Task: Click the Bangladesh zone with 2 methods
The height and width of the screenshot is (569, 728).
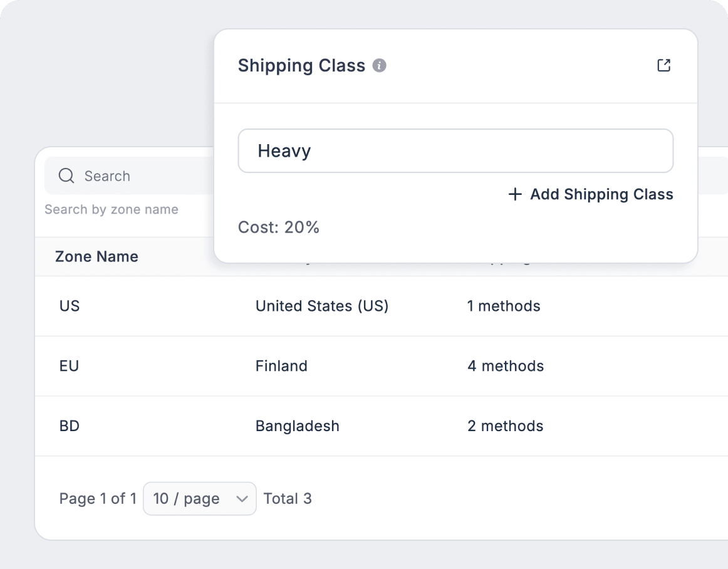Action: (x=297, y=426)
